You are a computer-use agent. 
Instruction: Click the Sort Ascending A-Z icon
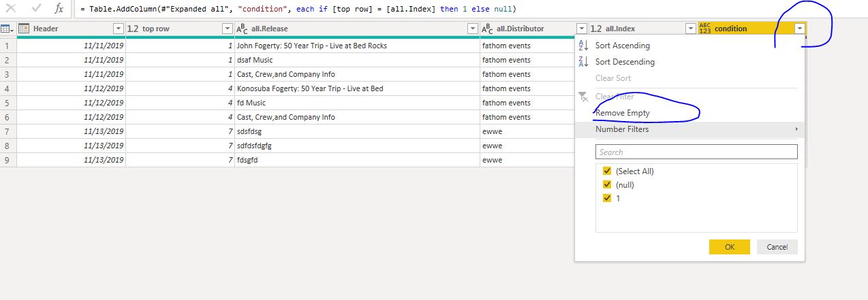583,46
